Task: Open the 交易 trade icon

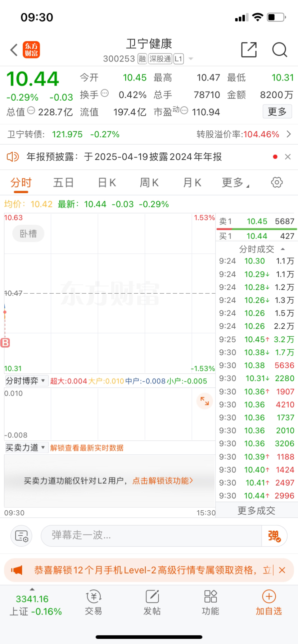Action: [x=94, y=603]
